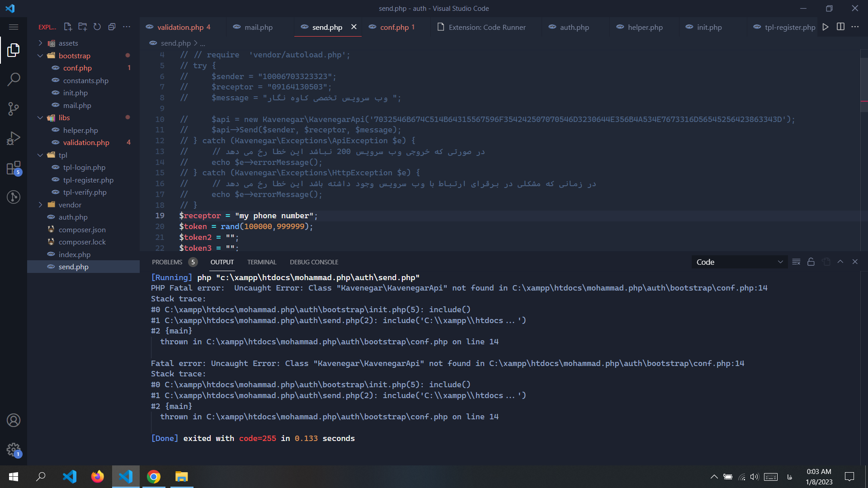Close the bottom panel
Screen dimensions: 868x488
(x=855, y=262)
